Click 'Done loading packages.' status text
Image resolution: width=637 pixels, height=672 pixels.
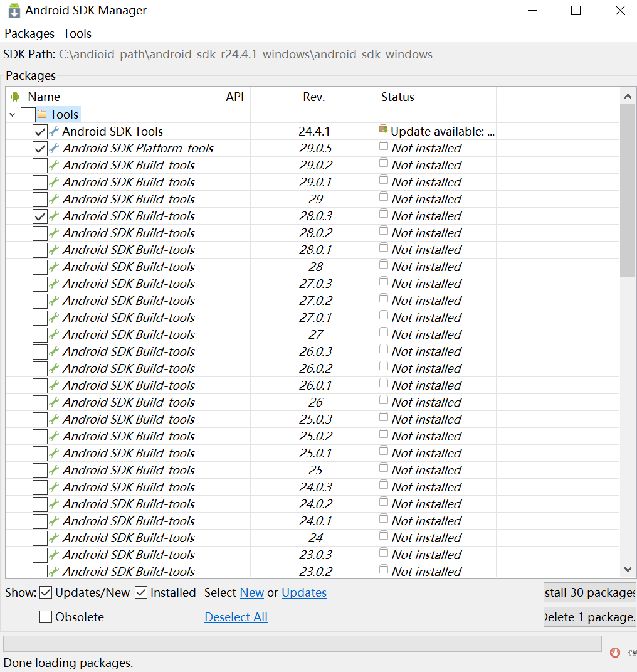pos(68,663)
